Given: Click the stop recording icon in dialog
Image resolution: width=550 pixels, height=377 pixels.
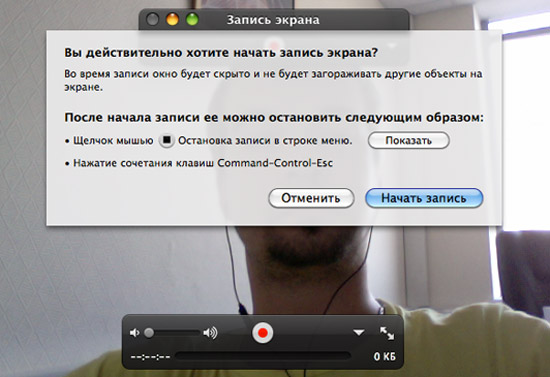Looking at the screenshot, I should click(x=167, y=140).
